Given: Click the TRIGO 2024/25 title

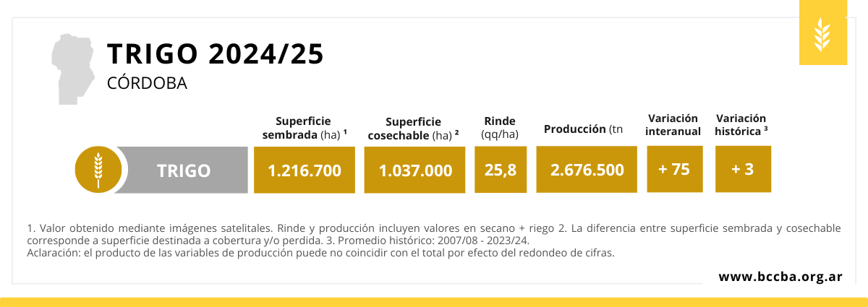Looking at the screenshot, I should click(215, 54).
